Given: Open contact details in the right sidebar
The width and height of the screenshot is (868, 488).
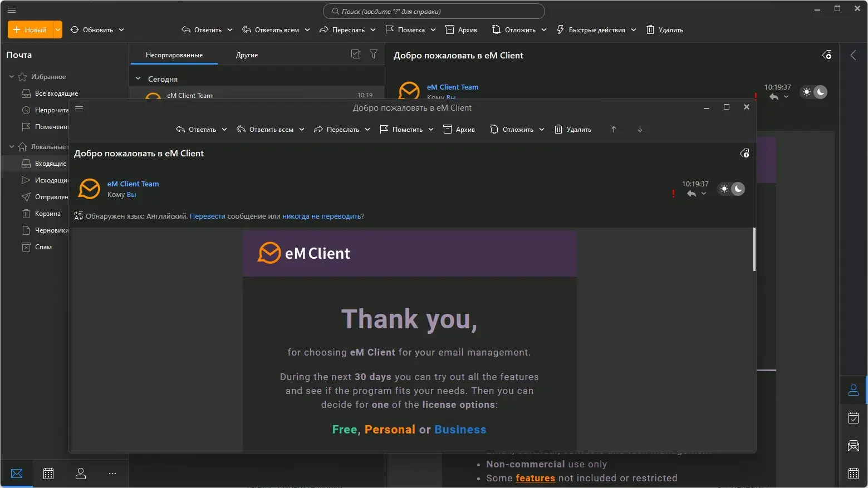Looking at the screenshot, I should pos(854,390).
